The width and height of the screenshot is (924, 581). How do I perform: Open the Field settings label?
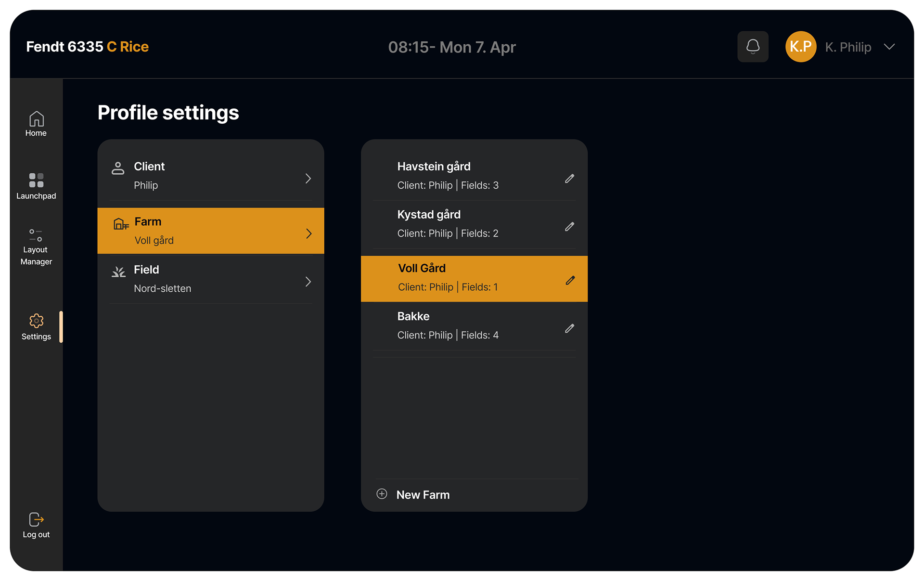point(146,270)
